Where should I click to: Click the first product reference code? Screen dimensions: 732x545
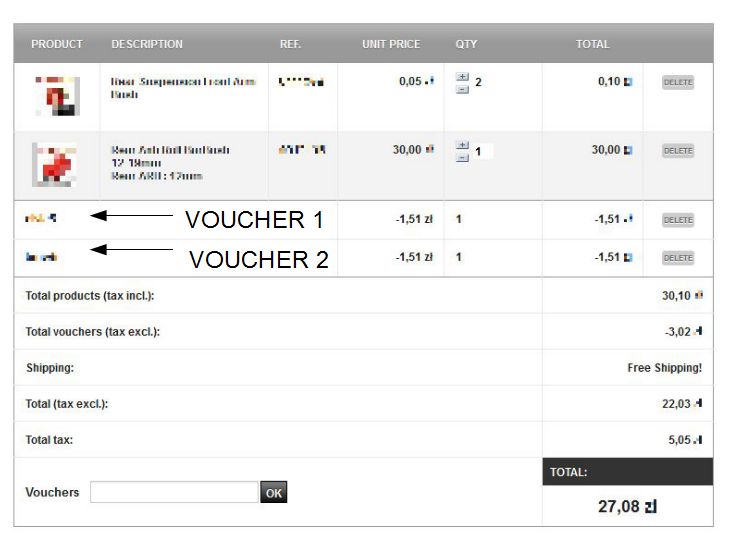(301, 82)
